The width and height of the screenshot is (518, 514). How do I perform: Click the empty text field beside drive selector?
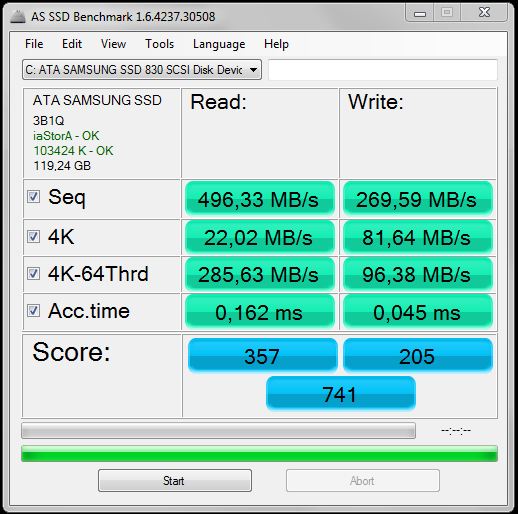point(383,70)
